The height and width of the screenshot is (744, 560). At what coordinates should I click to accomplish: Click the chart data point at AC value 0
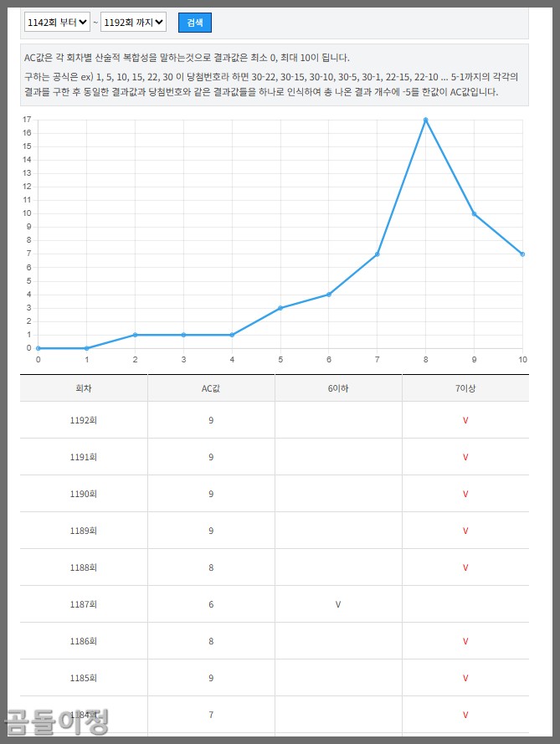coord(39,348)
